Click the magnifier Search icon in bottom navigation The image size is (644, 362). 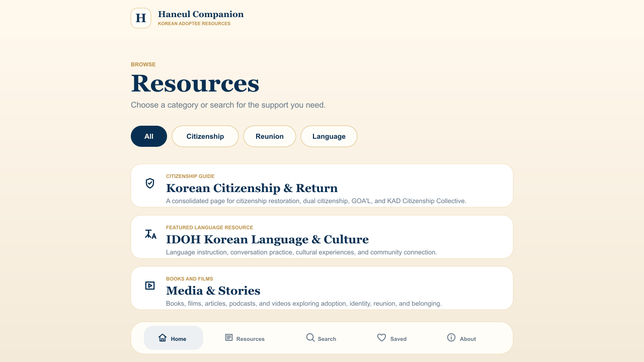tap(310, 337)
